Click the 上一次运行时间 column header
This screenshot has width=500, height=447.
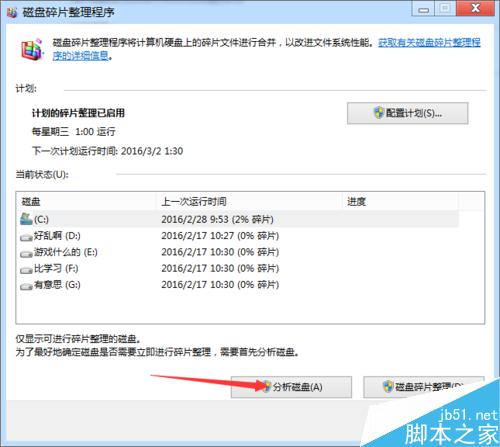pyautogui.click(x=249, y=202)
